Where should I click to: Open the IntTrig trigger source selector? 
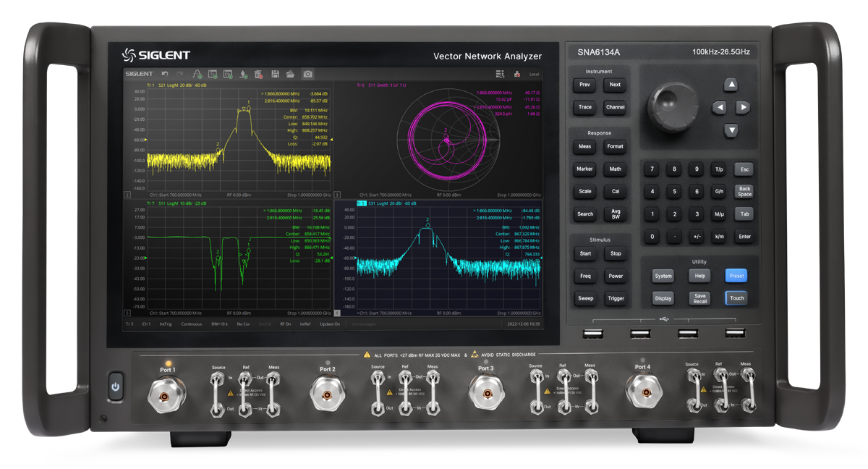coord(166,324)
